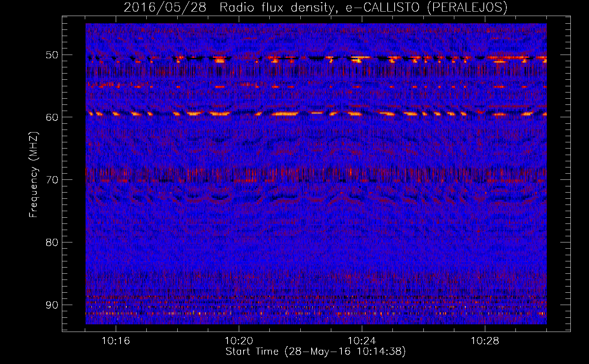This screenshot has width=589, height=364.
Task: Click the dark curved arc near 73 MHz
Action: pos(219,198)
